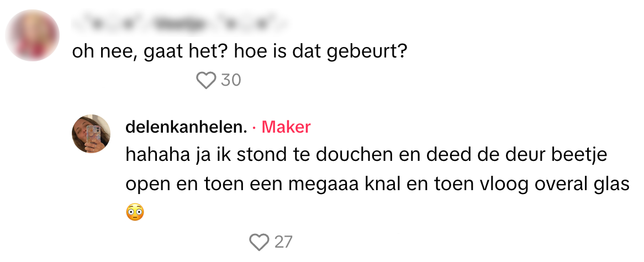Viewport: 644px width, 262px height.
Task: Click the like count 27
Action: click(283, 242)
